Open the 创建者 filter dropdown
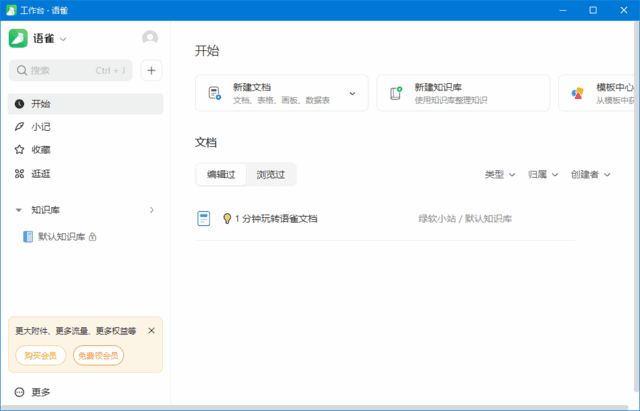Viewport: 640px width, 411px height. tap(591, 175)
